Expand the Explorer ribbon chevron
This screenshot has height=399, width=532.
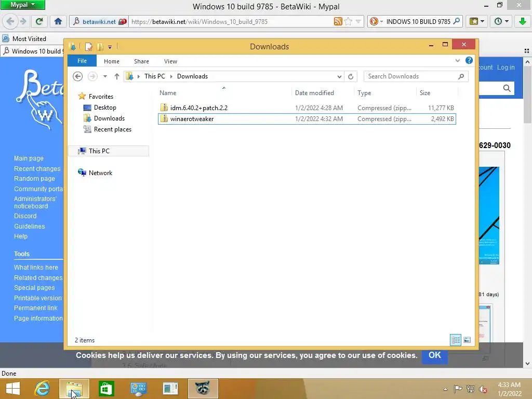(457, 61)
